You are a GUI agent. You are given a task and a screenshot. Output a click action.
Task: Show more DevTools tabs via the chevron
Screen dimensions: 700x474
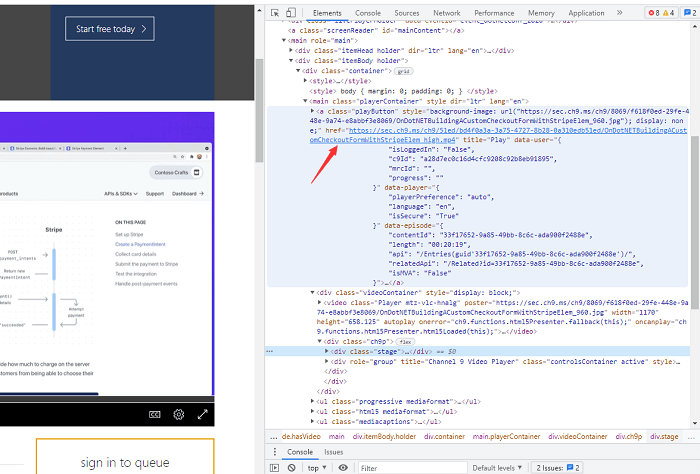tap(619, 13)
